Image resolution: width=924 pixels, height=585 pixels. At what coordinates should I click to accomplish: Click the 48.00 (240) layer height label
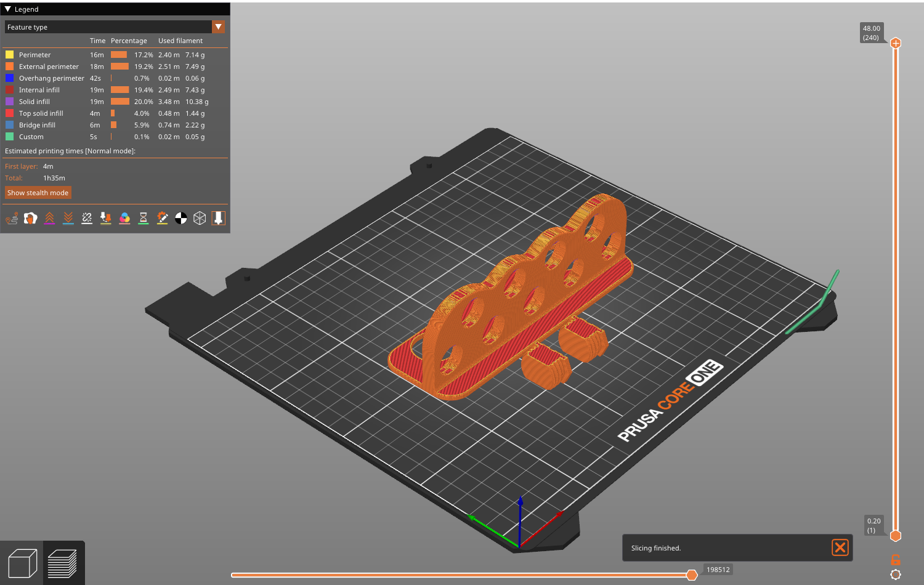coord(871,33)
